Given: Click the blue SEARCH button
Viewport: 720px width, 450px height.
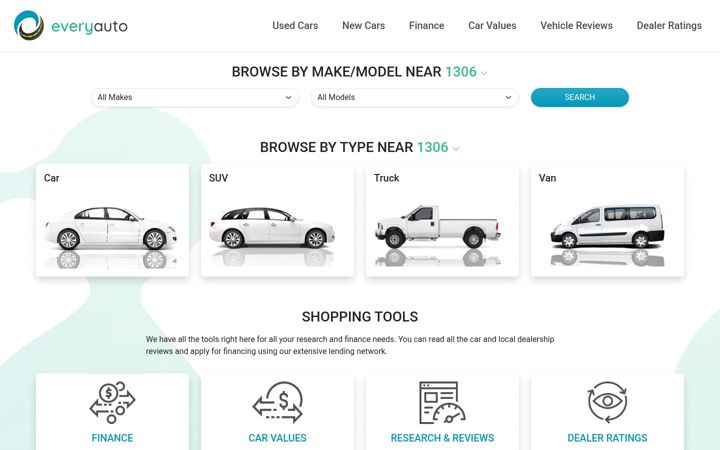Looking at the screenshot, I should click(x=579, y=97).
